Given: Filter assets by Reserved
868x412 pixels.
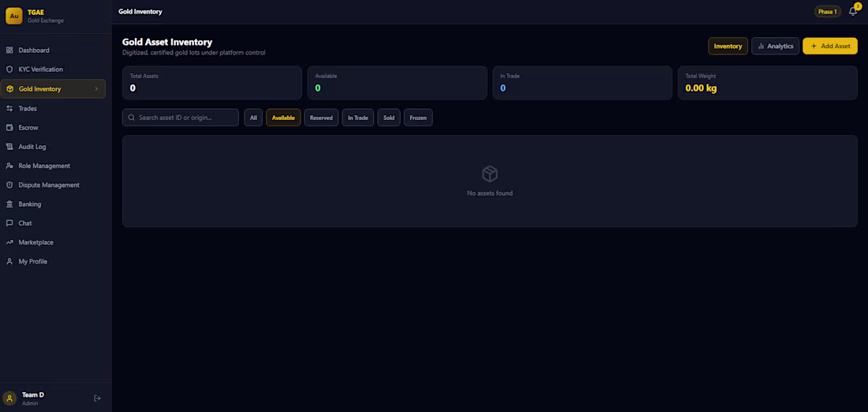Looking at the screenshot, I should click(x=321, y=118).
